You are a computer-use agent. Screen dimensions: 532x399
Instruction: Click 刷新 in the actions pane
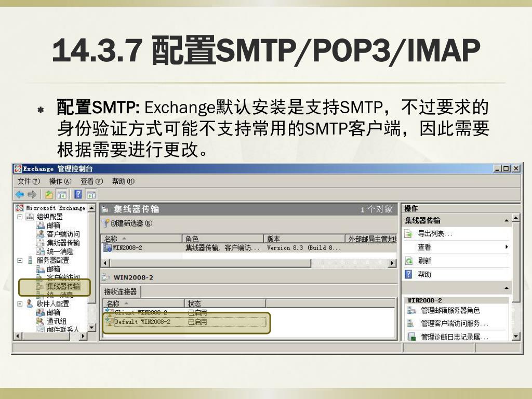424,261
